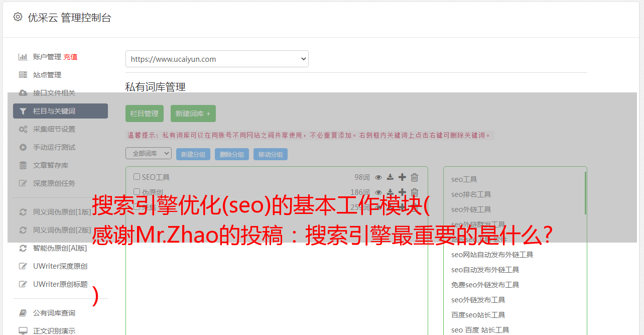The width and height of the screenshot is (644, 335).
Task: Click the plus icon in 伪原创 row
Action: point(402,192)
